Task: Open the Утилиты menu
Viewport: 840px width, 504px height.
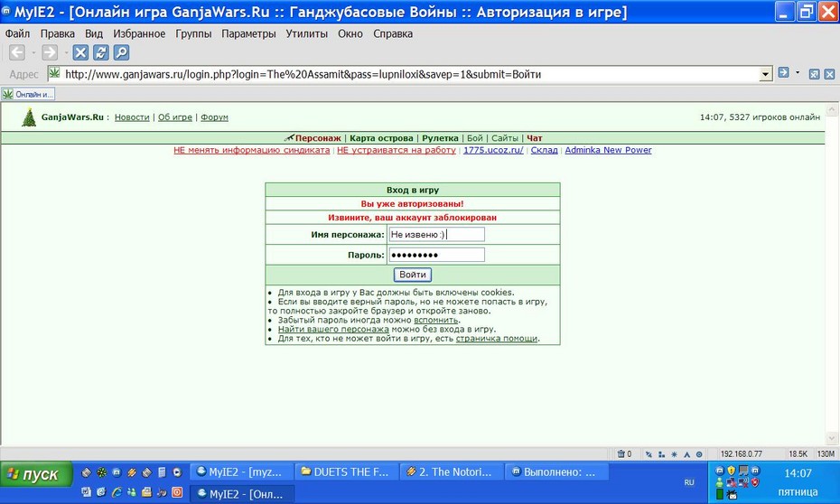Action: point(306,33)
